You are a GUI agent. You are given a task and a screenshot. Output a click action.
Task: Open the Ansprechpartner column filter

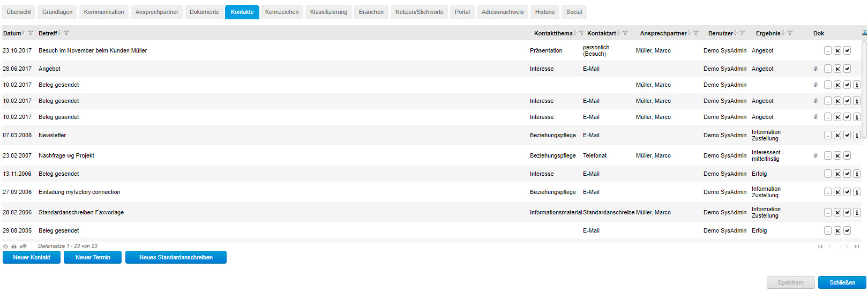[x=696, y=33]
